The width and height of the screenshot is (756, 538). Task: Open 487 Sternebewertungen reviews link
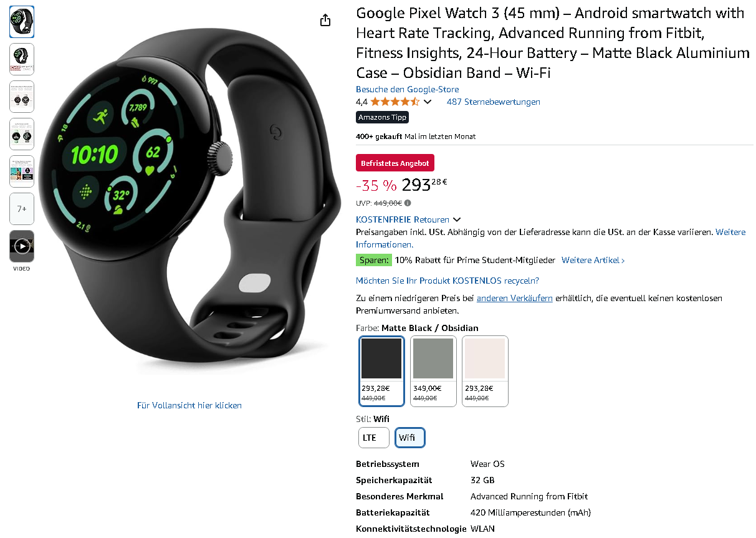[x=494, y=102]
